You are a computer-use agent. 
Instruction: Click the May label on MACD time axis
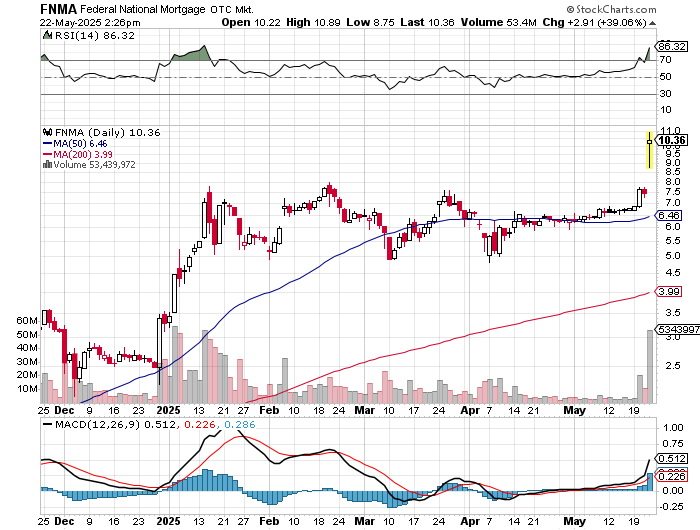(x=575, y=521)
